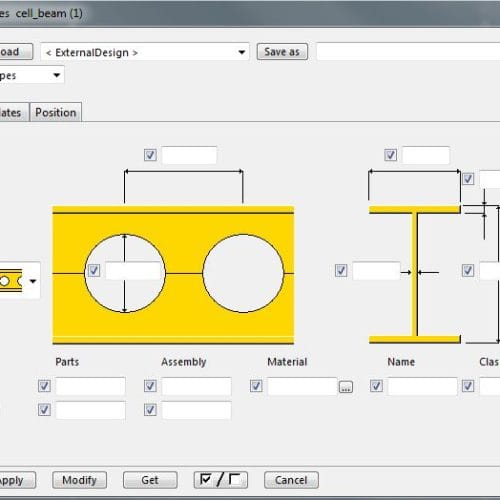This screenshot has height=500, width=500.
Task: Click the Cancel button
Action: [x=291, y=480]
